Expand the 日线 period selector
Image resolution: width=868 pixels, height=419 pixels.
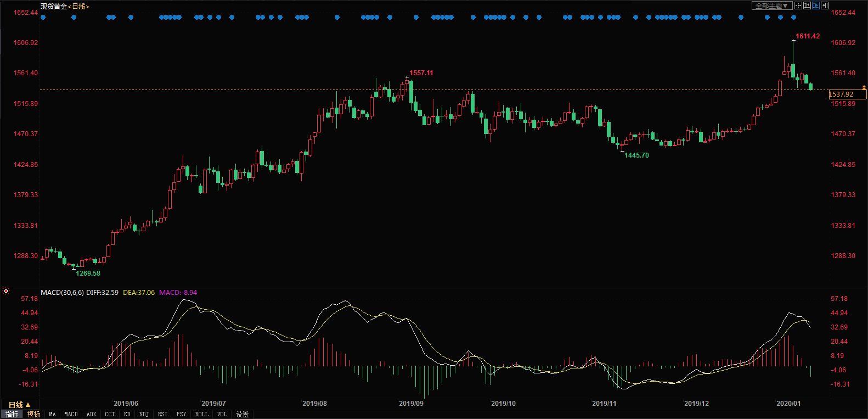coord(19,405)
